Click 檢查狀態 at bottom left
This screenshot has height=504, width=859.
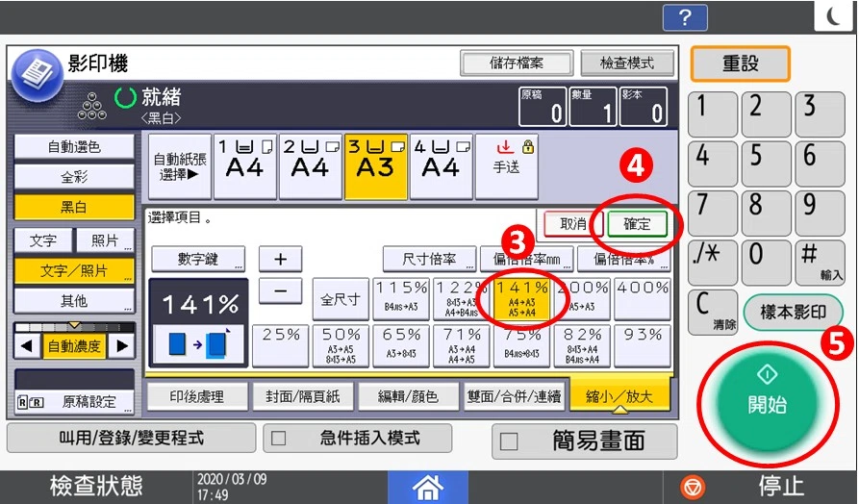click(96, 487)
